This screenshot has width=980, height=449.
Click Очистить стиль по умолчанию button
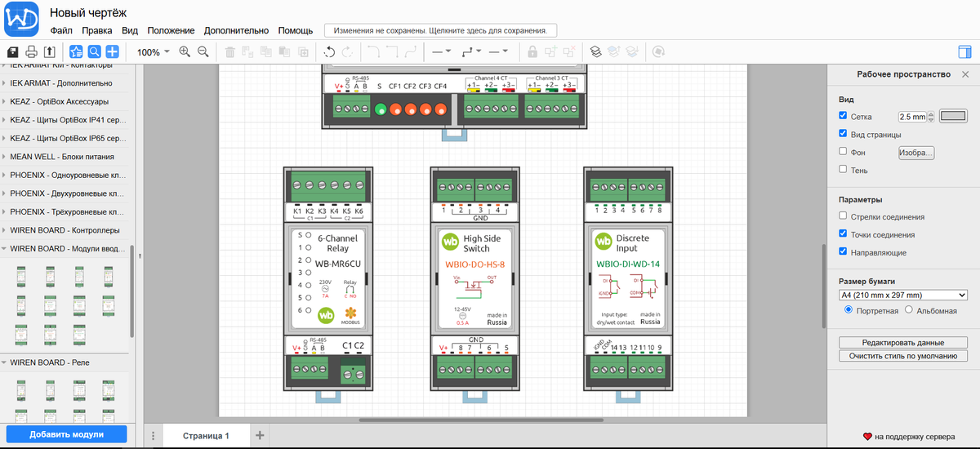(x=903, y=356)
